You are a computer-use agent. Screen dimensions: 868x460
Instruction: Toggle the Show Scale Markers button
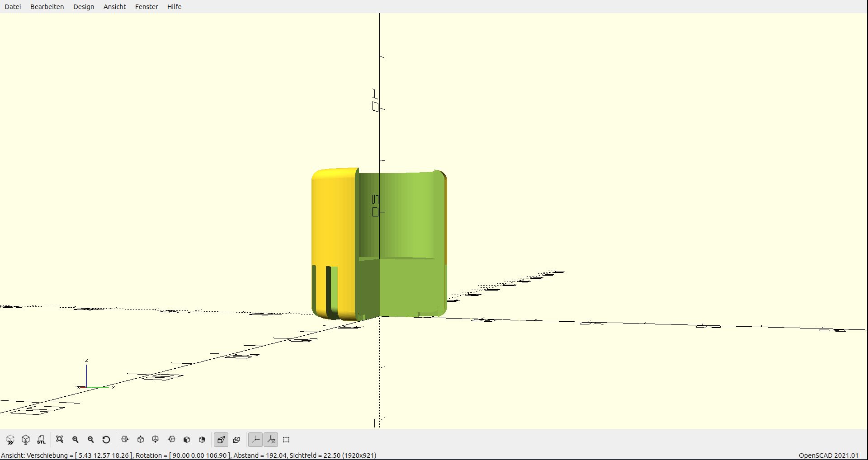coord(271,440)
